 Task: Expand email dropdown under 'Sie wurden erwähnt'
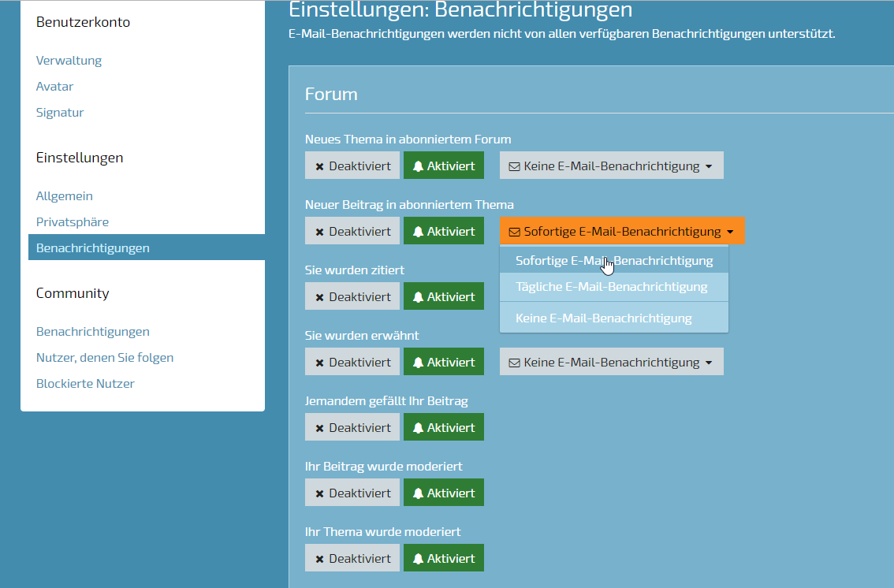coord(611,363)
